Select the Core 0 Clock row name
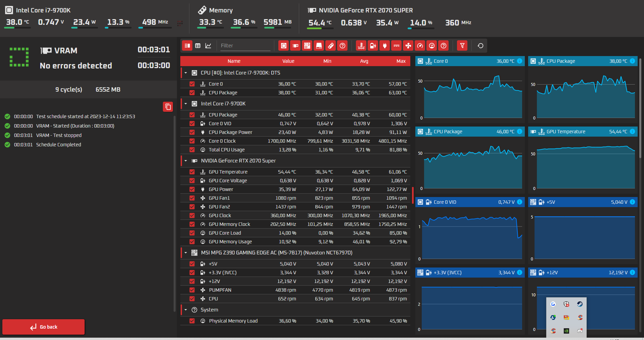Screen dimensions: 644x340 pos(222,141)
